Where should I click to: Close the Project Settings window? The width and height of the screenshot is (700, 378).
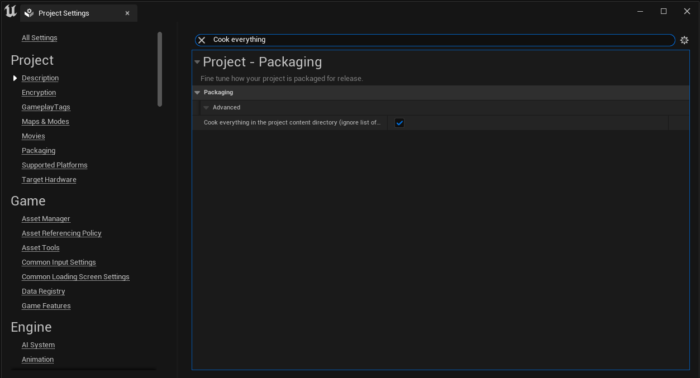click(x=687, y=11)
